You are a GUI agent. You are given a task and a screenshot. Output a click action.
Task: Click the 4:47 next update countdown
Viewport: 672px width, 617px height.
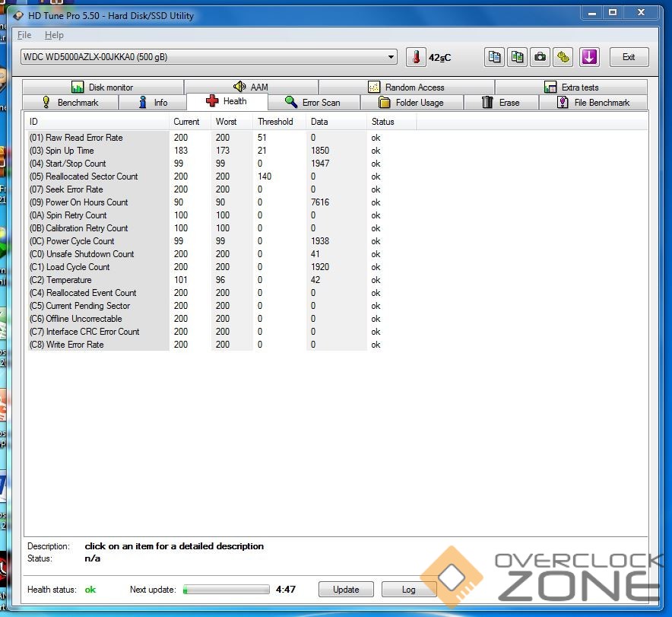286,590
